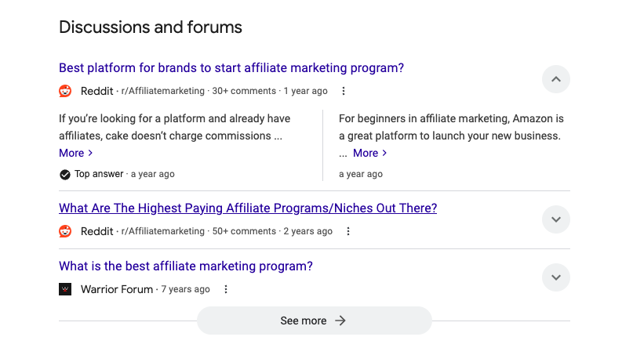Click the Warrior Forum site icon
The width and height of the screenshot is (644, 355).
65,289
